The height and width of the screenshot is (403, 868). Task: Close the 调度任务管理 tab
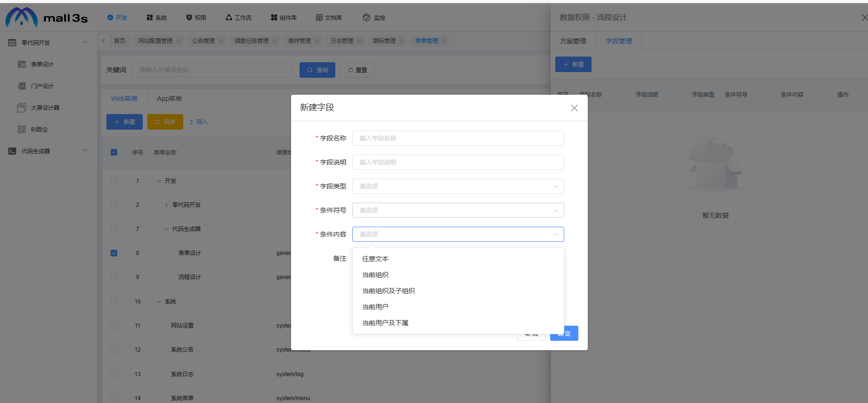pyautogui.click(x=275, y=41)
